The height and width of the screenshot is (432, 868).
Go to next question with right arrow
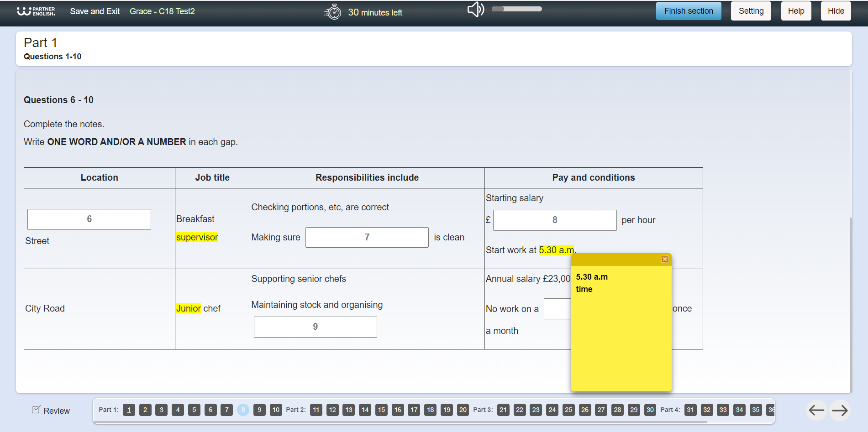click(840, 411)
